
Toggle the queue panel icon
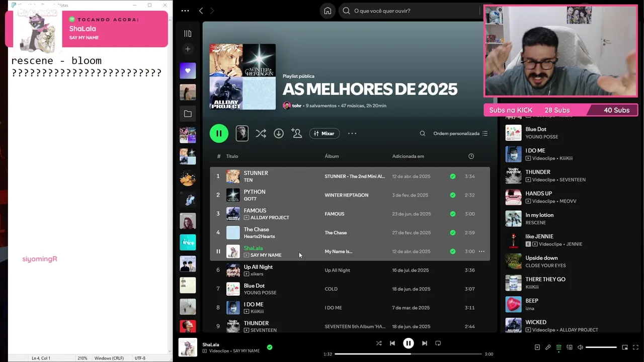coord(558,347)
